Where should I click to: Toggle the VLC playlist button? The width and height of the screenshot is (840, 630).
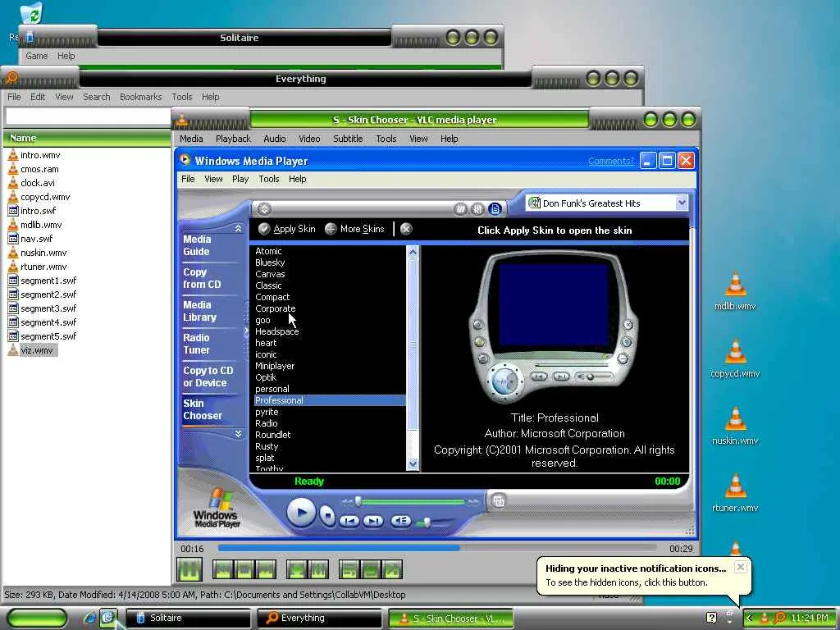click(349, 569)
